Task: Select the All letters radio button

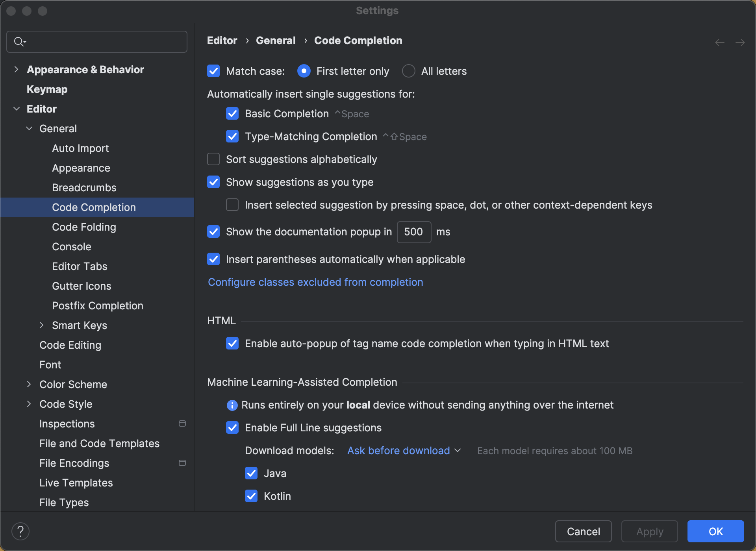Action: click(408, 71)
